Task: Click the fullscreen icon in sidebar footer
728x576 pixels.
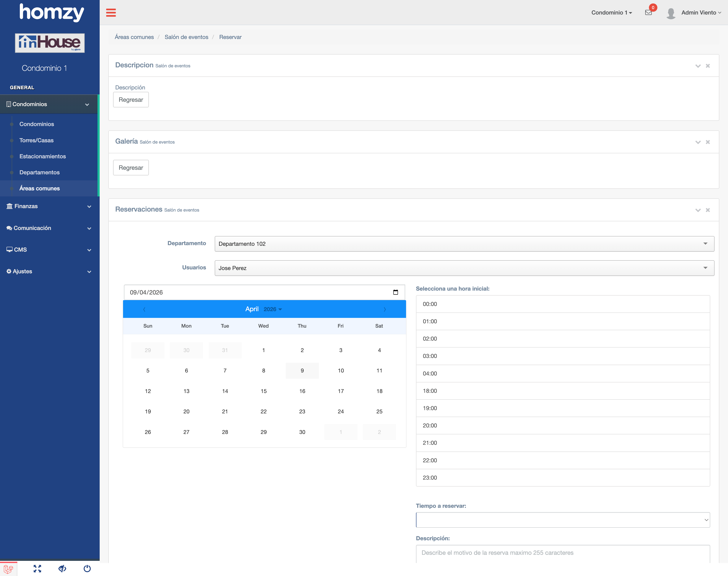Action: pyautogui.click(x=37, y=569)
